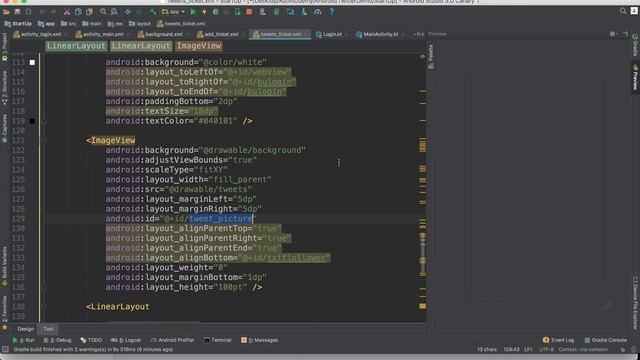Show hidden editor tabs dropdown
The image size is (640, 360).
point(418,34)
